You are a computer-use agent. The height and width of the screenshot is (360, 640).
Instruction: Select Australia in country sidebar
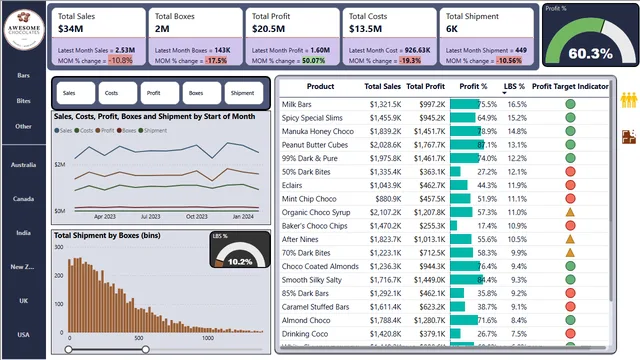pos(24,165)
